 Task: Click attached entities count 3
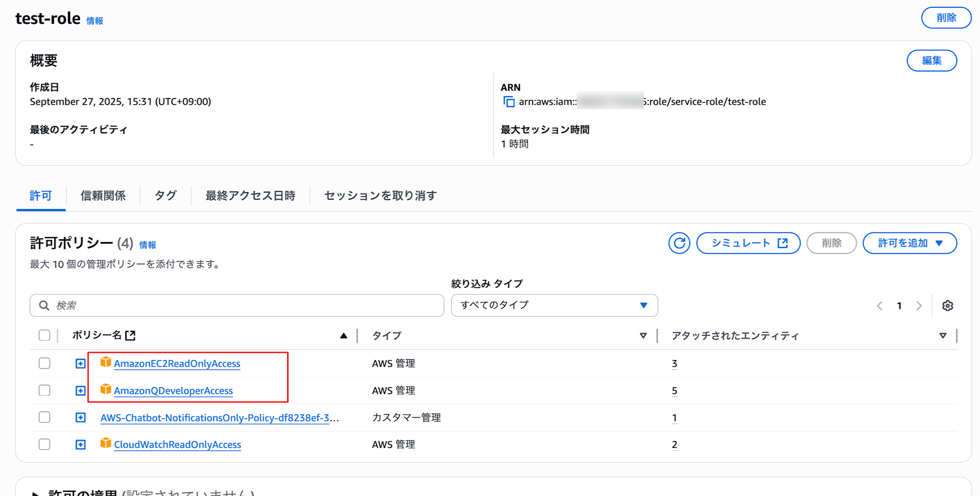tap(674, 364)
